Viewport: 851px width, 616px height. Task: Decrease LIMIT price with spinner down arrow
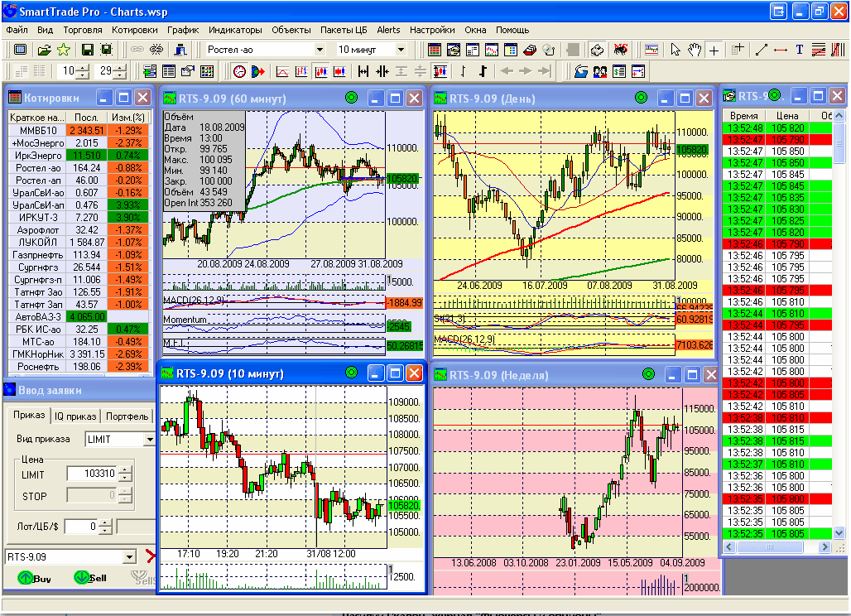coord(125,478)
